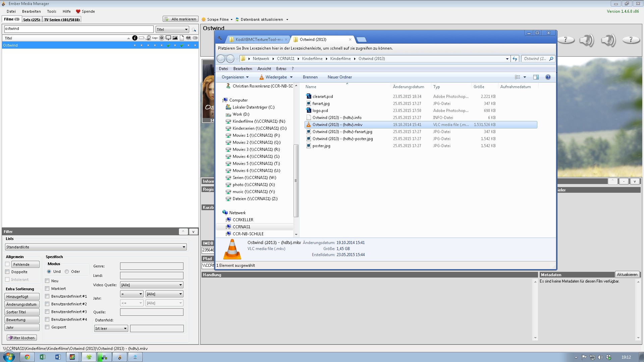The height and width of the screenshot is (362, 644).
Task: Click the ClearLogo 'Logo' column header icon
Action: pyautogui.click(x=155, y=38)
